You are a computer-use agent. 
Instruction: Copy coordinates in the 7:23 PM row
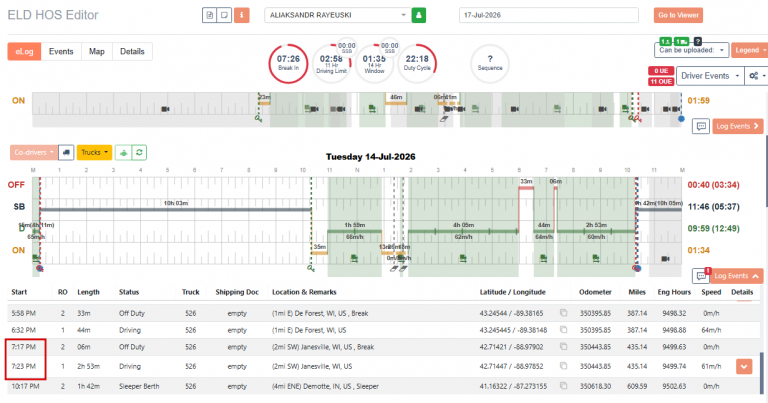[563, 366]
